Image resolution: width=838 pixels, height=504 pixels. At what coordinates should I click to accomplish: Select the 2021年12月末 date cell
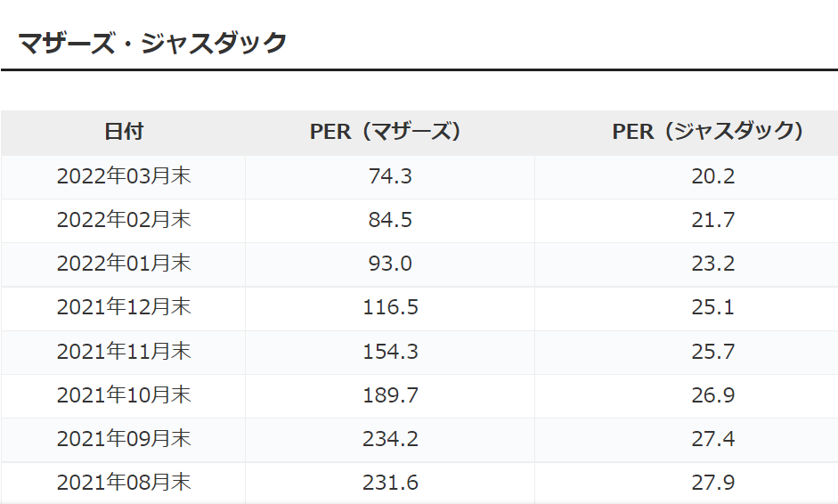[124, 307]
